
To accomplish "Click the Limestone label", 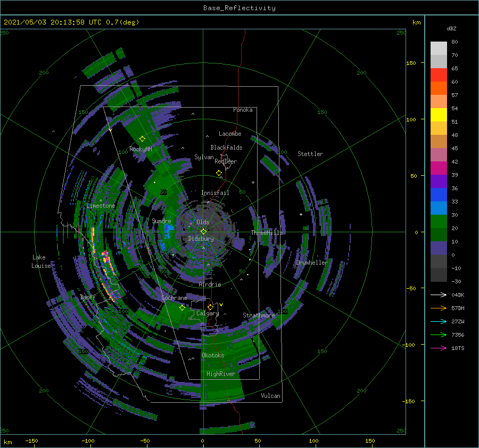I will coord(101,206).
